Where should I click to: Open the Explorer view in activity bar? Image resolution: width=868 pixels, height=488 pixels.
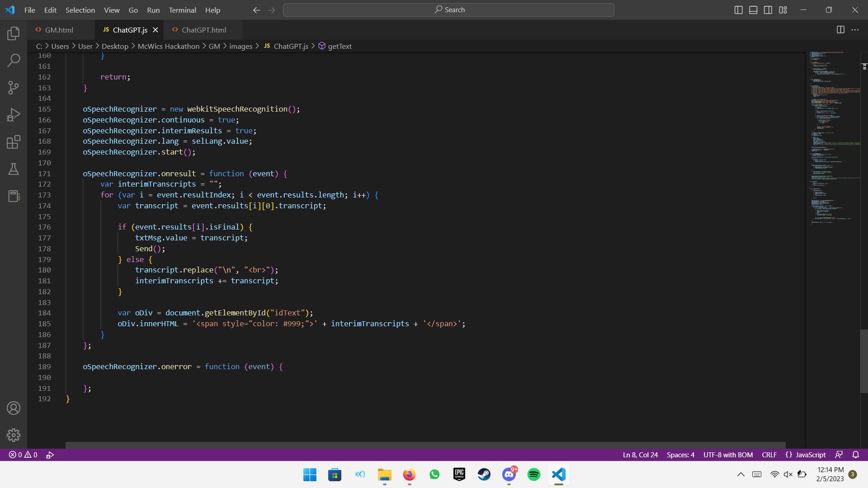click(x=14, y=33)
